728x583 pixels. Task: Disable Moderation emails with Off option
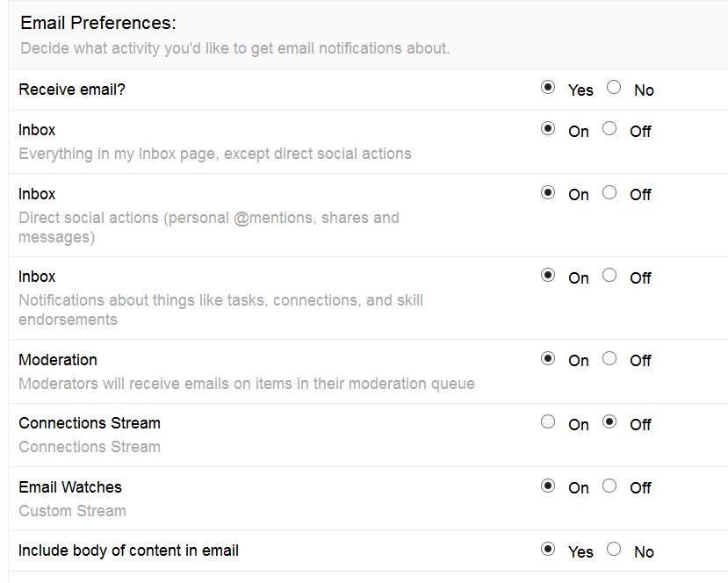point(609,358)
